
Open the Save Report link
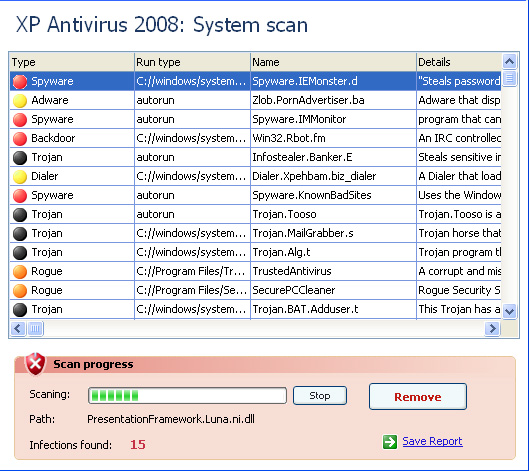tap(432, 441)
